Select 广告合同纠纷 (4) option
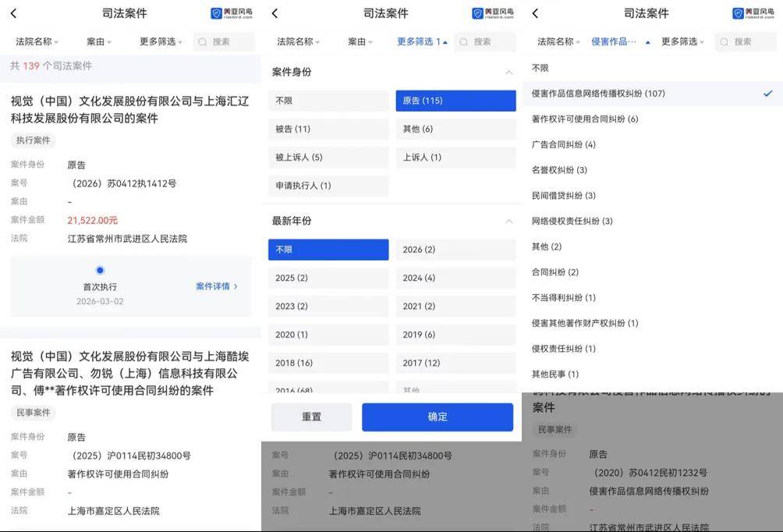The width and height of the screenshot is (783, 532). [x=652, y=144]
